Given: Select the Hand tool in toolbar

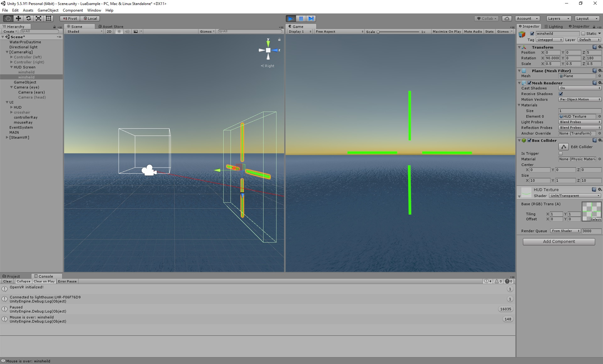Looking at the screenshot, I should 8,19.
